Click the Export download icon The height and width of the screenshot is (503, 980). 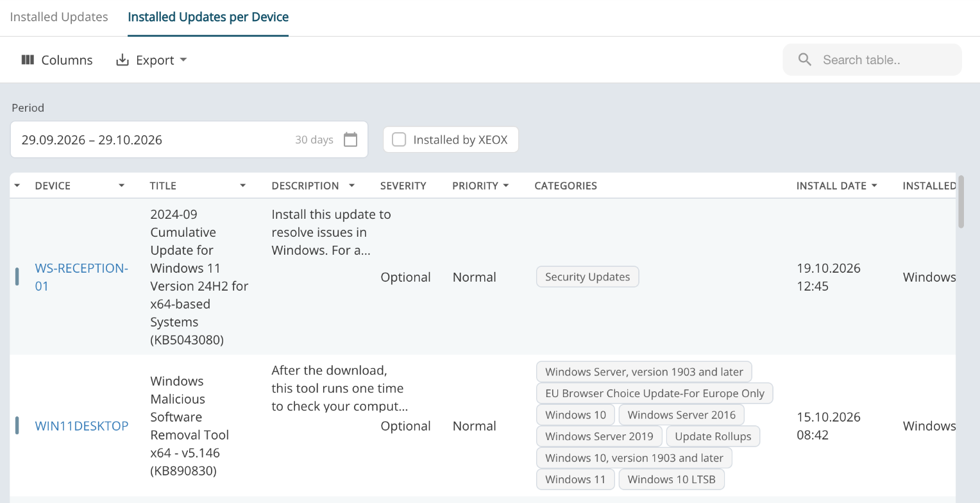(122, 60)
